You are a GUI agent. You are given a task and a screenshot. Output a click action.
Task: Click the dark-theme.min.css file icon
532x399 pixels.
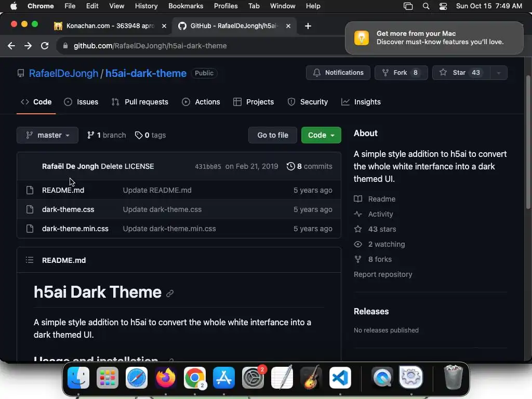[30, 229]
